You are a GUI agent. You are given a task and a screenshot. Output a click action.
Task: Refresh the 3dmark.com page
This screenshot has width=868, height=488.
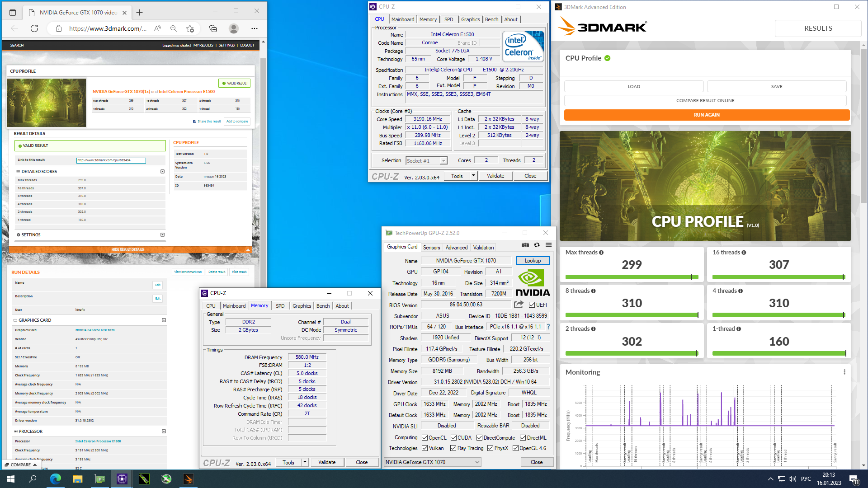click(x=34, y=28)
